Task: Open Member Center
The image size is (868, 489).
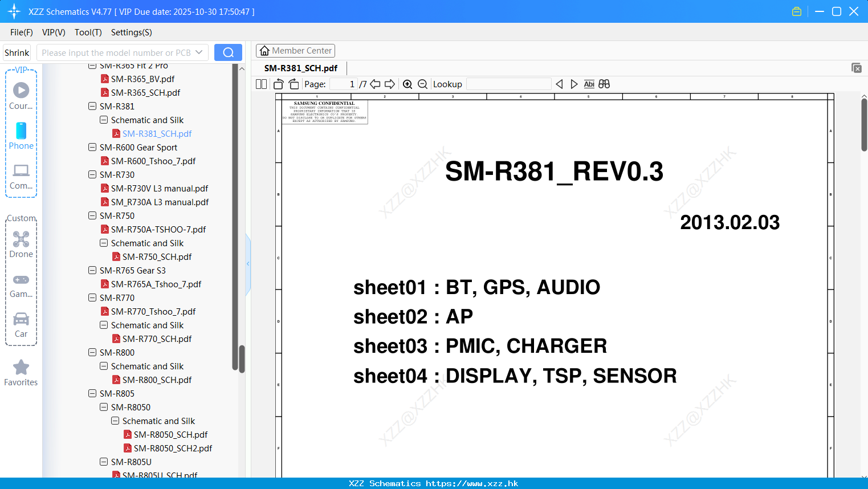Action: coord(295,51)
